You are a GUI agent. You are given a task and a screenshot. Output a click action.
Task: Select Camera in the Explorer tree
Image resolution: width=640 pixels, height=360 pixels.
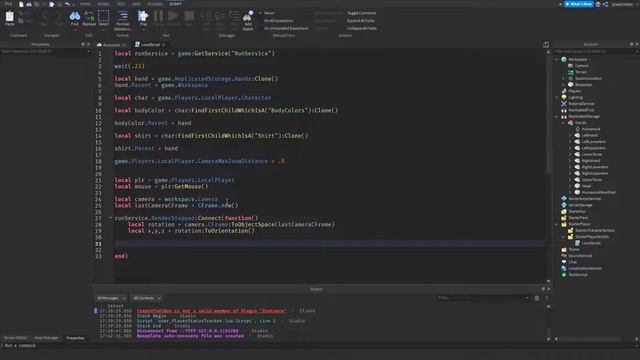(578, 66)
